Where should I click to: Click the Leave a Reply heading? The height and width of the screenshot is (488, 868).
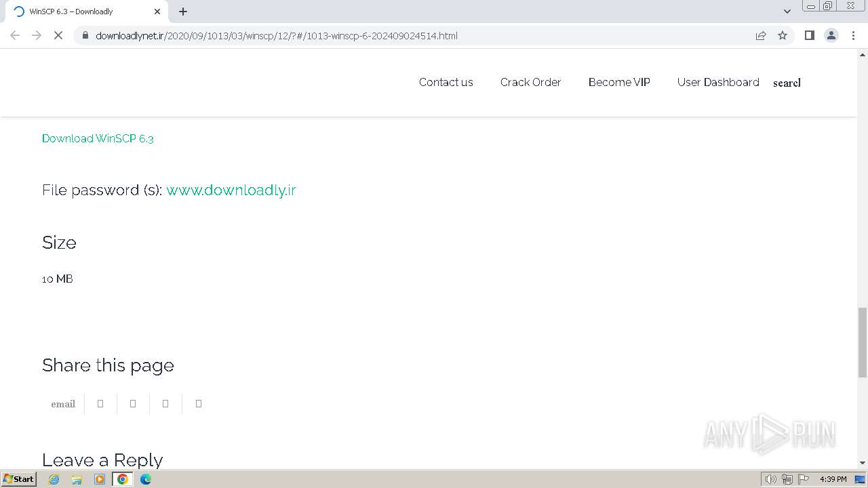coord(102,460)
